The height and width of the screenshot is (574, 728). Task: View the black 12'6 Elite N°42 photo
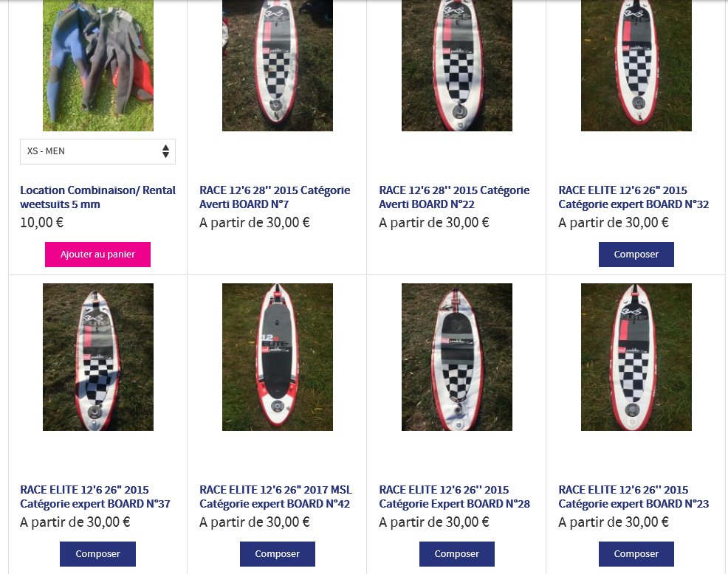278,357
